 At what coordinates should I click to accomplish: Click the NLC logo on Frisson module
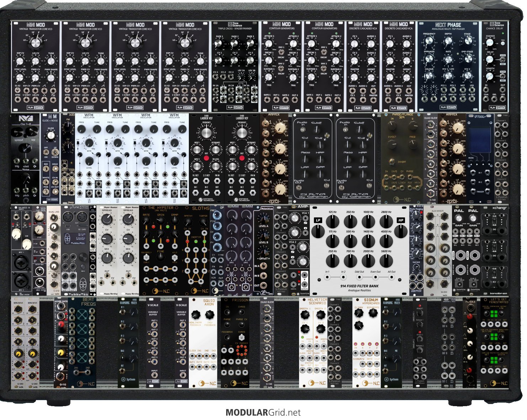(240, 383)
